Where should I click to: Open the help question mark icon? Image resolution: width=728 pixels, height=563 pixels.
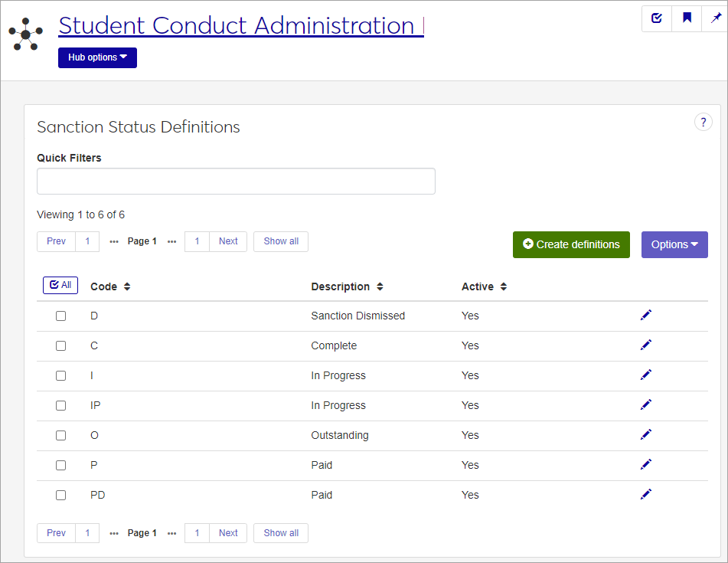(x=703, y=122)
